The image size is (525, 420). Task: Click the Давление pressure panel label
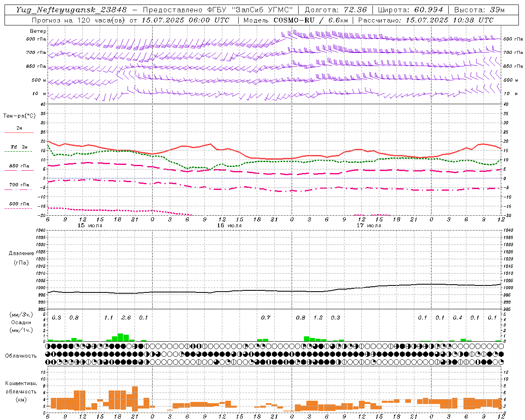[x=21, y=253]
